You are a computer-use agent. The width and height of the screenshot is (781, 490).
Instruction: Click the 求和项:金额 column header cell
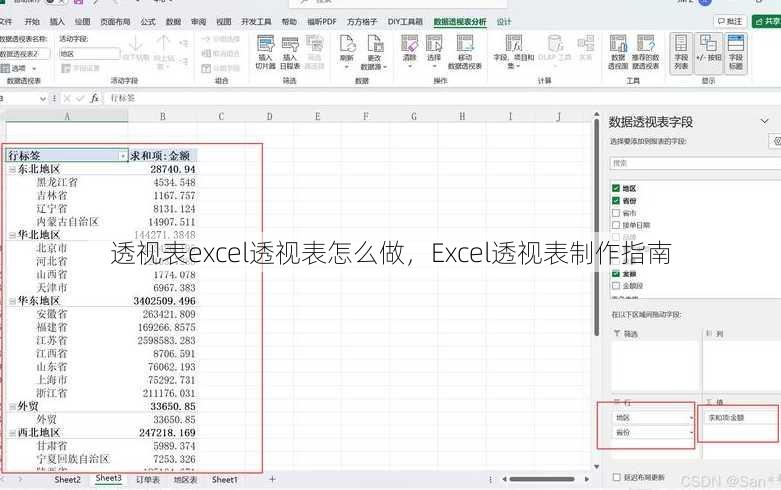point(163,156)
